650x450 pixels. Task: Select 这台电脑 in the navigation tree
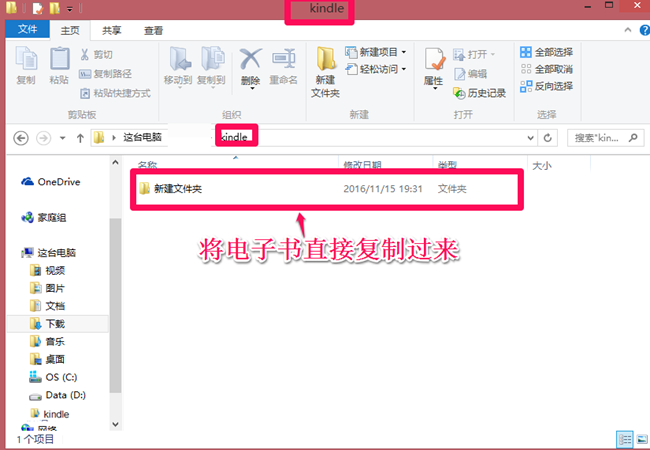(x=49, y=253)
